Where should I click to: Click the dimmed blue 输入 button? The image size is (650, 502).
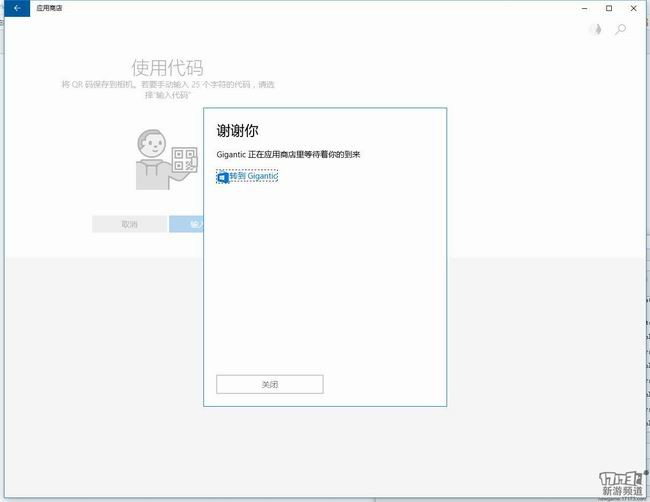point(187,224)
